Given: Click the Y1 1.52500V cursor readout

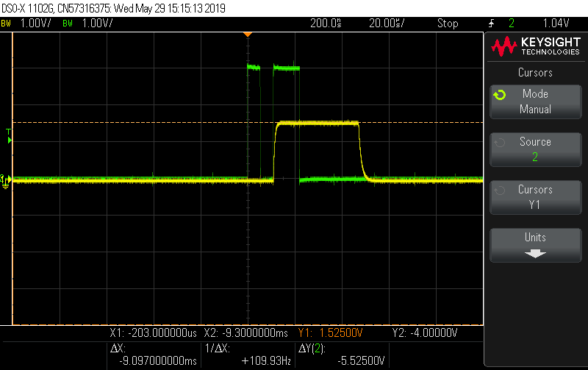Looking at the screenshot, I should click(330, 332).
